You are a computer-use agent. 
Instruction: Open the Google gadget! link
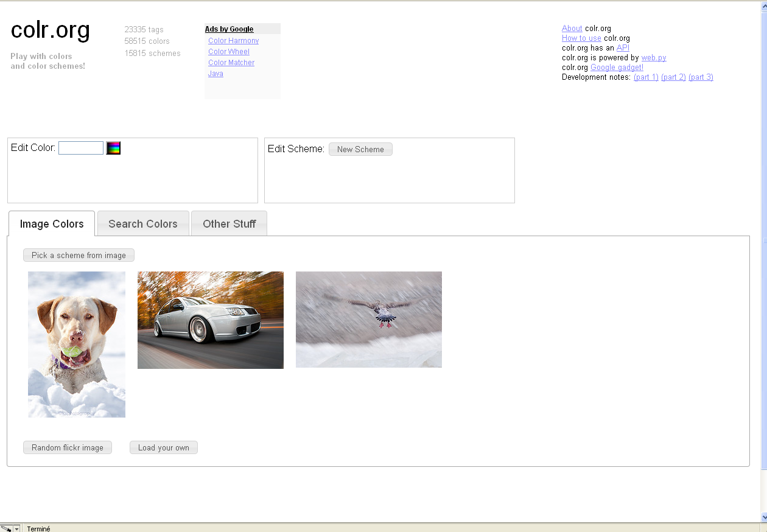(617, 67)
